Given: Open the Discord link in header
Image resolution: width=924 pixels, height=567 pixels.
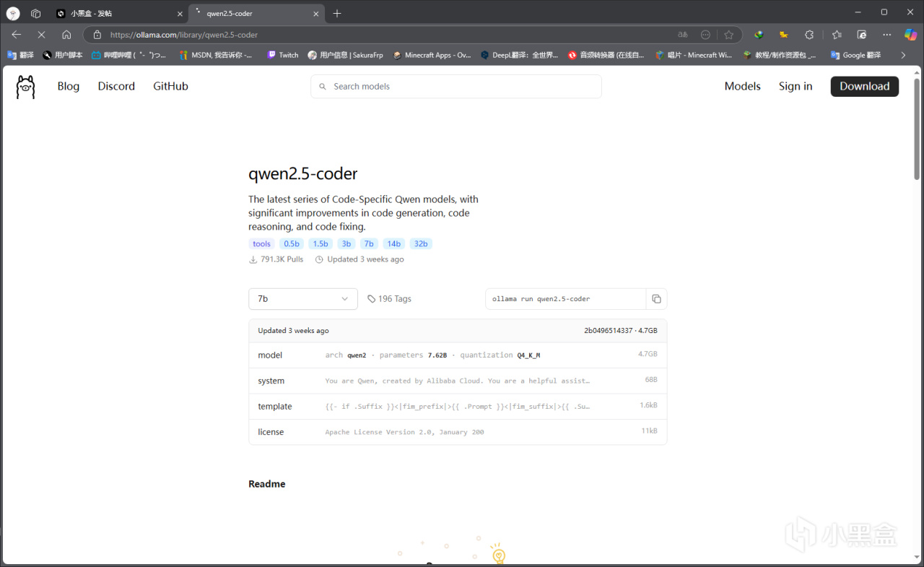Looking at the screenshot, I should 116,87.
